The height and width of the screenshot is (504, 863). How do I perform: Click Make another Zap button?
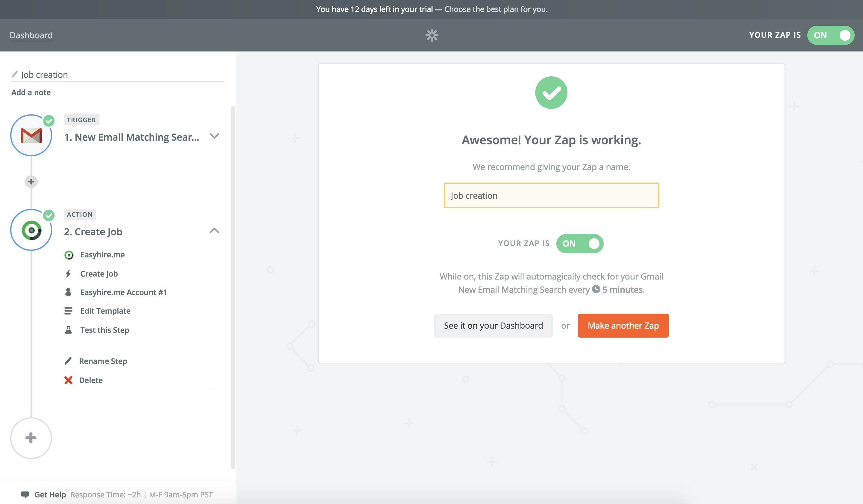pos(623,325)
